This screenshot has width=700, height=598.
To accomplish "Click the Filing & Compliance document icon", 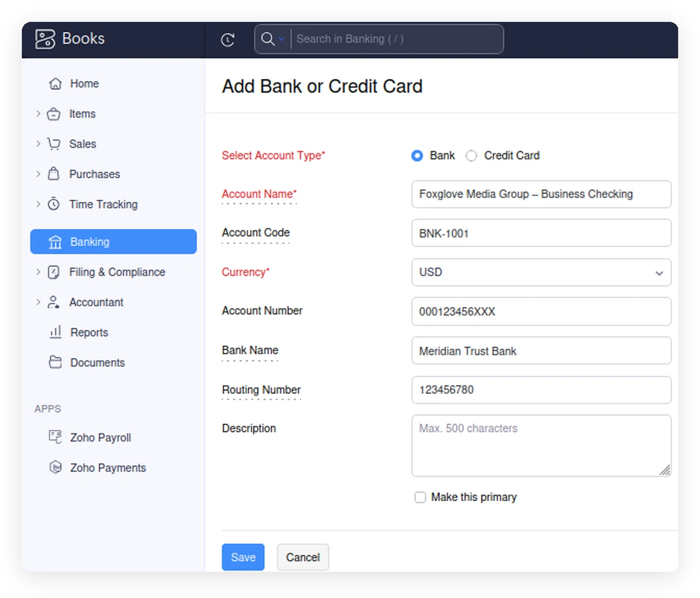I will coord(54,272).
